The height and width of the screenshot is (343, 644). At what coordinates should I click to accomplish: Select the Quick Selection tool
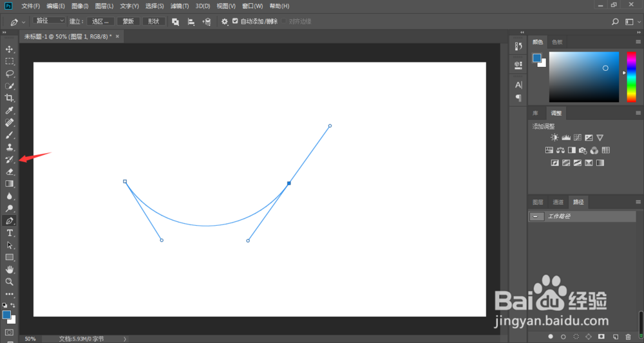click(x=10, y=86)
